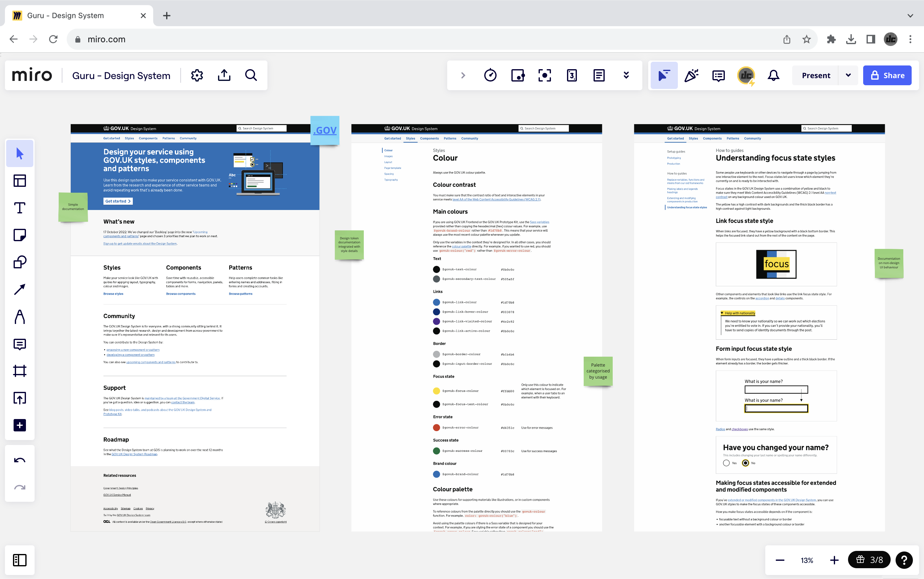Toggle focus frame mode icon
Viewport: 924px width, 579px height.
[x=545, y=75]
